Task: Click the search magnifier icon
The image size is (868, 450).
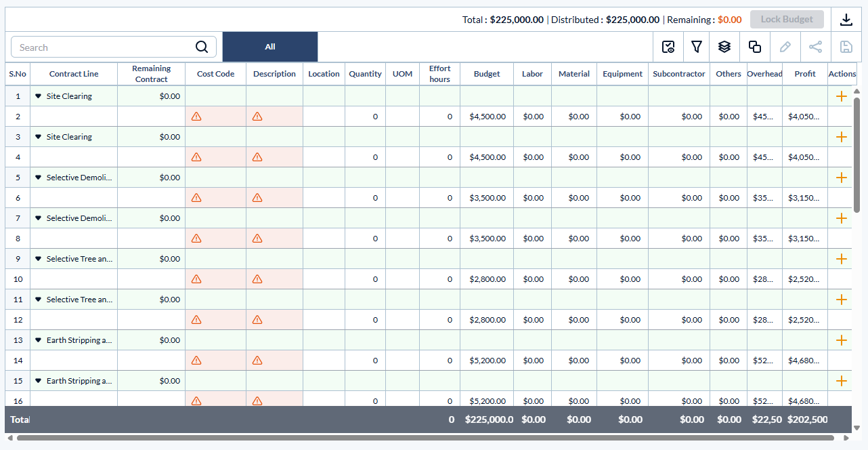Action: tap(202, 47)
